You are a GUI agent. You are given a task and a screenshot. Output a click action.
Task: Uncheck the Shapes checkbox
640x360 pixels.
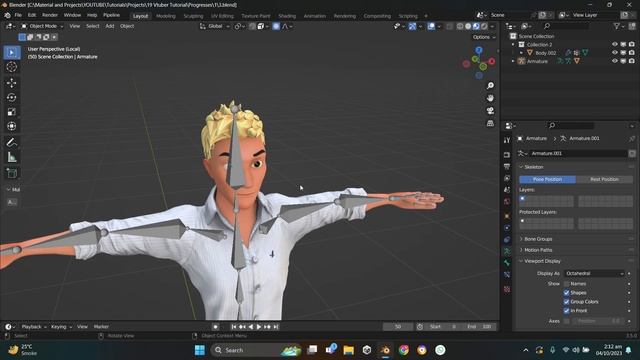[x=567, y=293]
